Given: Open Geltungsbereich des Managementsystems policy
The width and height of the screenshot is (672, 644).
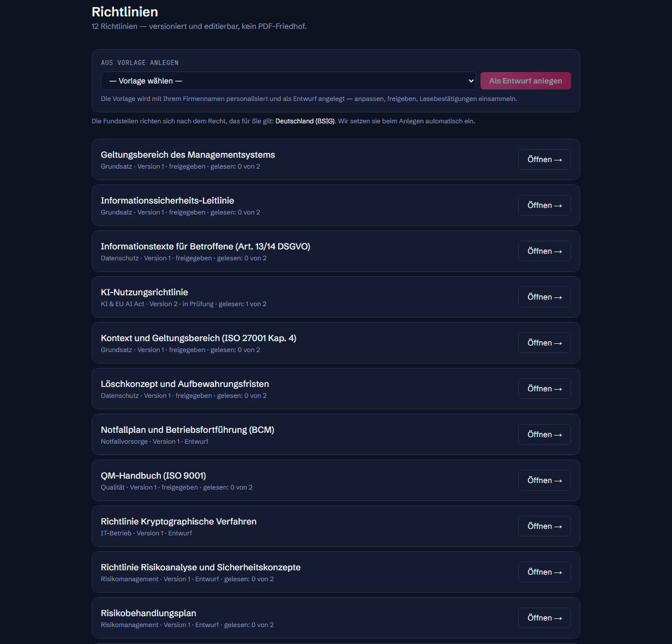Looking at the screenshot, I should (x=544, y=159).
